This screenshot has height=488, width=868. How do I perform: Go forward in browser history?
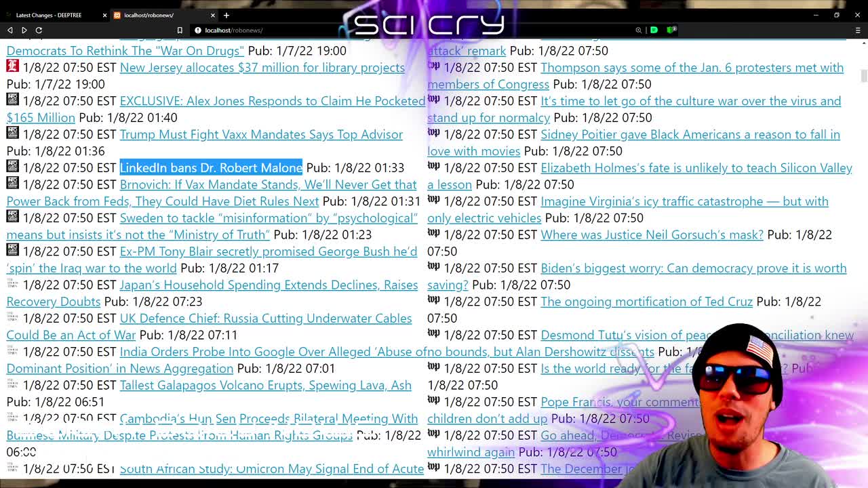click(24, 30)
